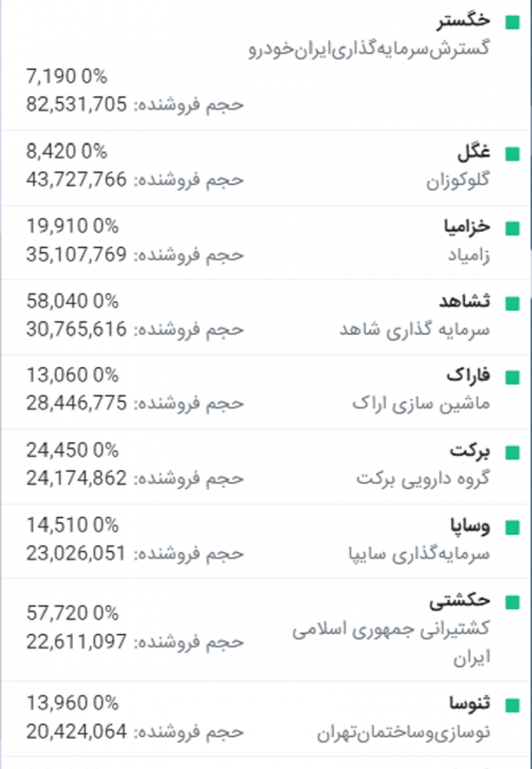The height and width of the screenshot is (769, 532).
Task: Open the غگل symbol link
Action: 474,152
